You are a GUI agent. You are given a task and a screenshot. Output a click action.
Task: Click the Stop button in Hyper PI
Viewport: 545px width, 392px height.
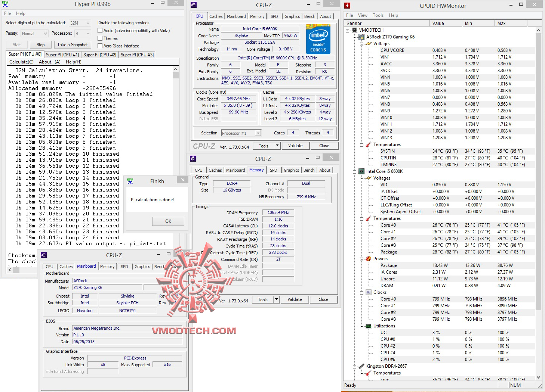click(x=41, y=45)
